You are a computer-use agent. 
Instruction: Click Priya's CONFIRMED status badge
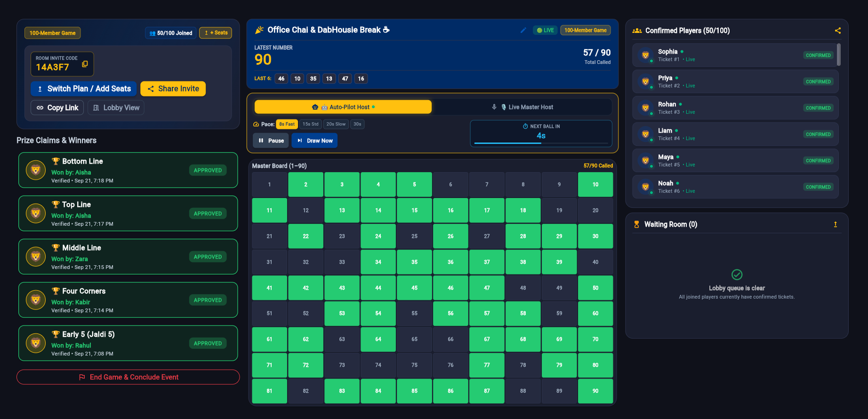pyautogui.click(x=818, y=82)
